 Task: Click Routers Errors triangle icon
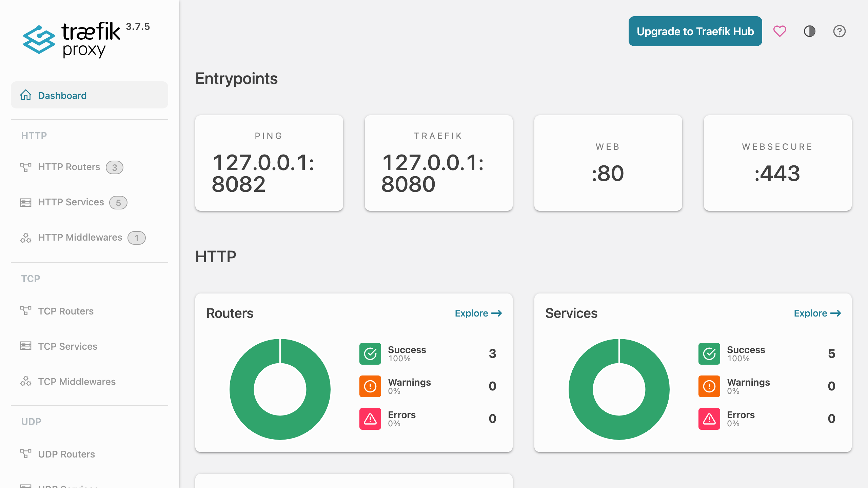click(370, 419)
